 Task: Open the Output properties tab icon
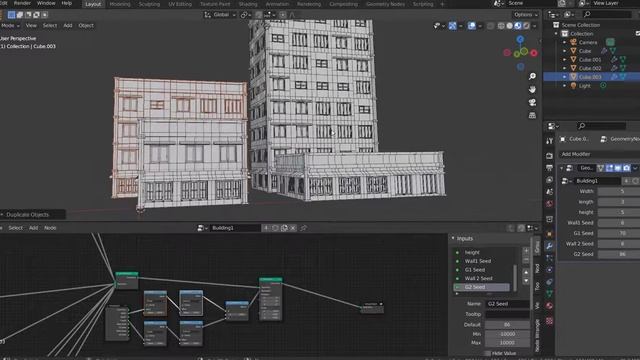549,168
